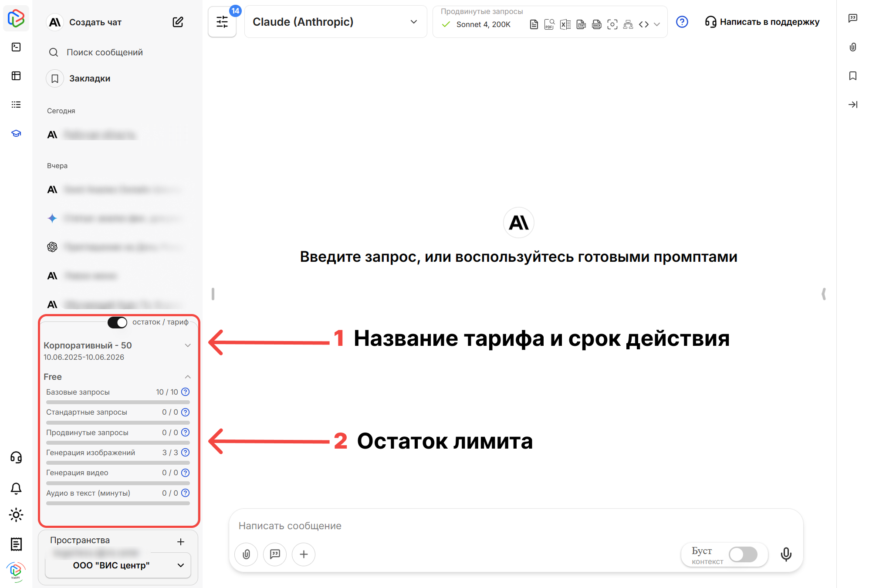Open the graduation cap training icon
This screenshot has height=588, width=869.
click(x=16, y=133)
